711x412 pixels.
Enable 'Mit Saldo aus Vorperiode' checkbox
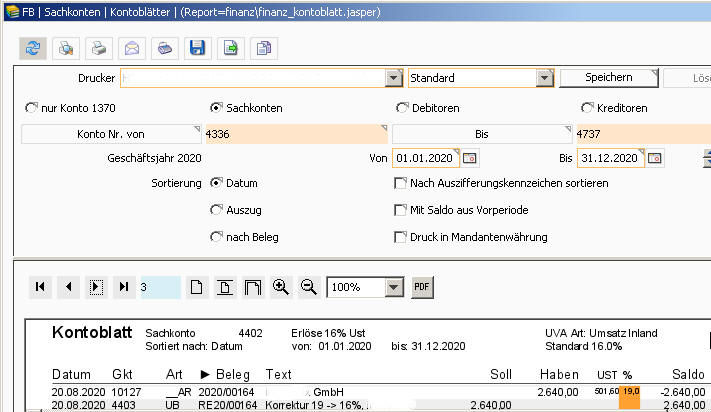401,210
